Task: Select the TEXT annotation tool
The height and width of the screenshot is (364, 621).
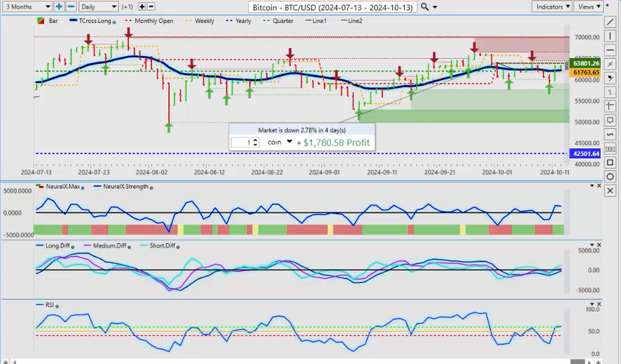Action: coord(610,149)
